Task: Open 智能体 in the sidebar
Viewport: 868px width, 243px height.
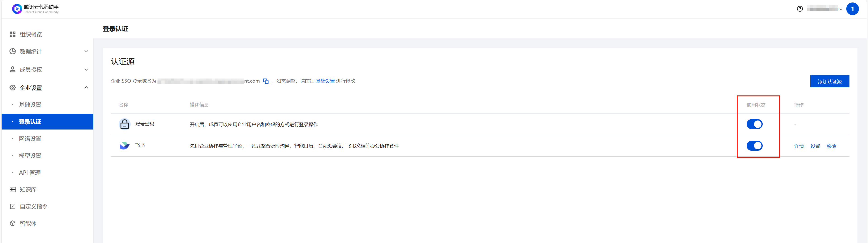Action: (x=28, y=223)
